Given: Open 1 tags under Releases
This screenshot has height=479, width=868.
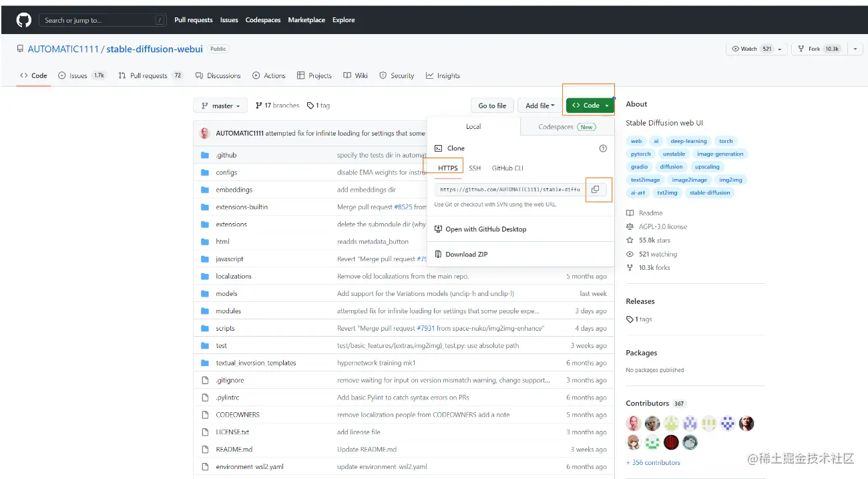Looking at the screenshot, I should pyautogui.click(x=639, y=319).
